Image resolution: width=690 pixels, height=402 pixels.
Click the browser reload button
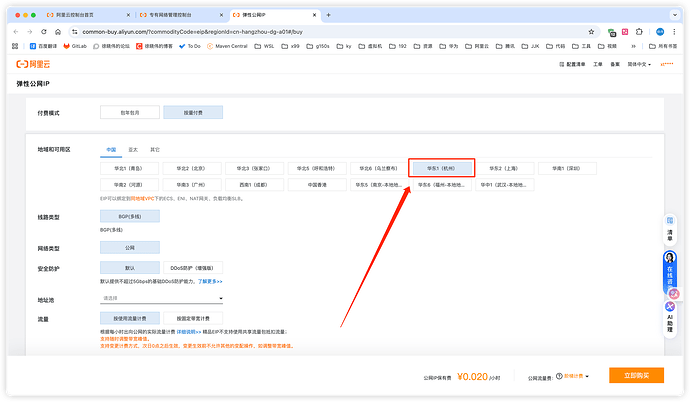(42, 32)
